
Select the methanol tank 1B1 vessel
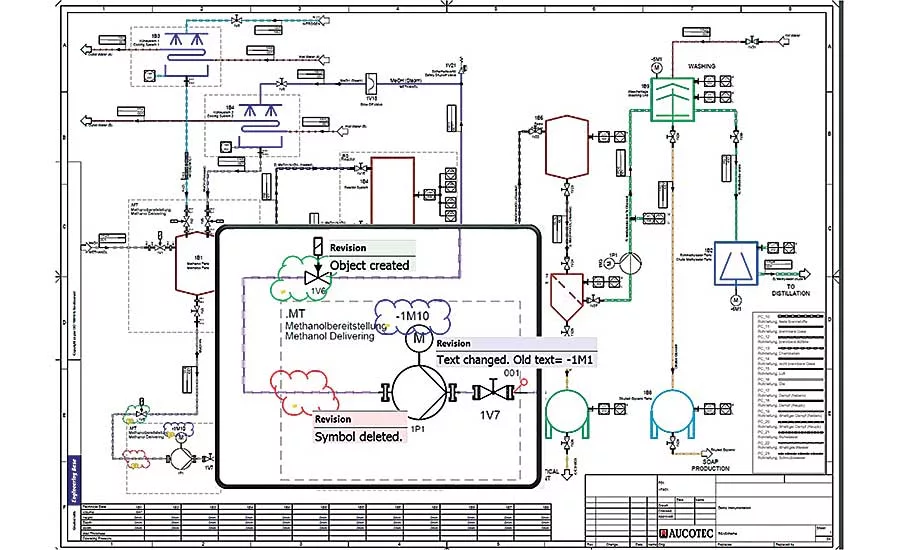pos(197,264)
